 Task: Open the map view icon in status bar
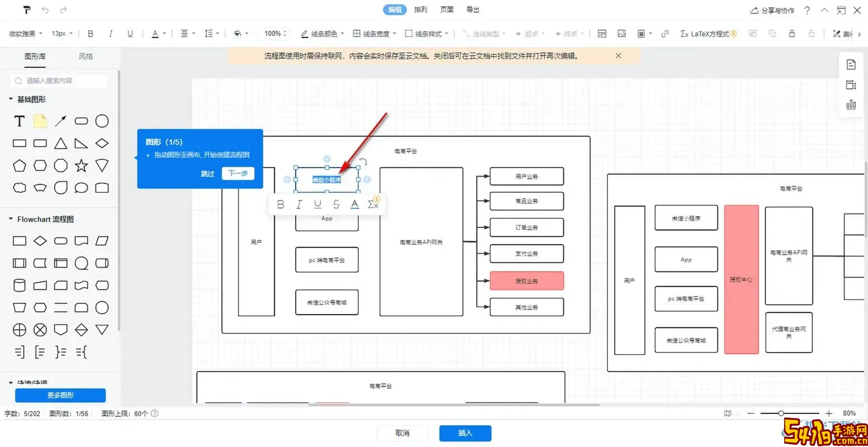coord(727,413)
